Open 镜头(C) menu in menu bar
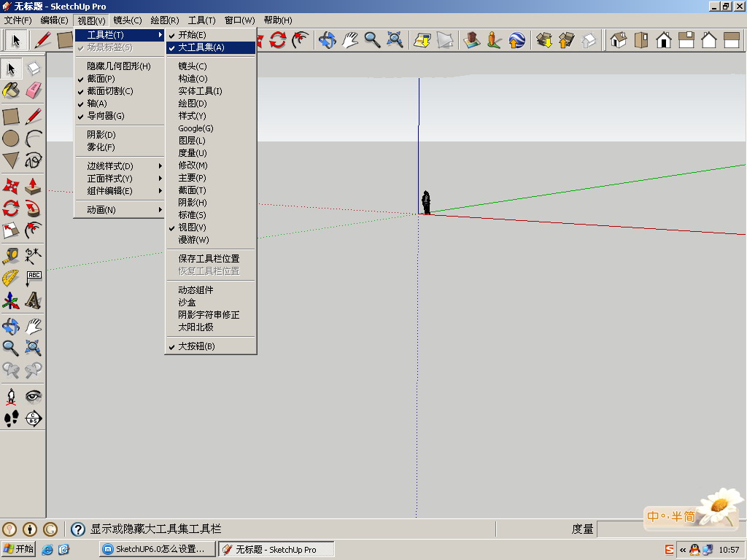 [127, 20]
